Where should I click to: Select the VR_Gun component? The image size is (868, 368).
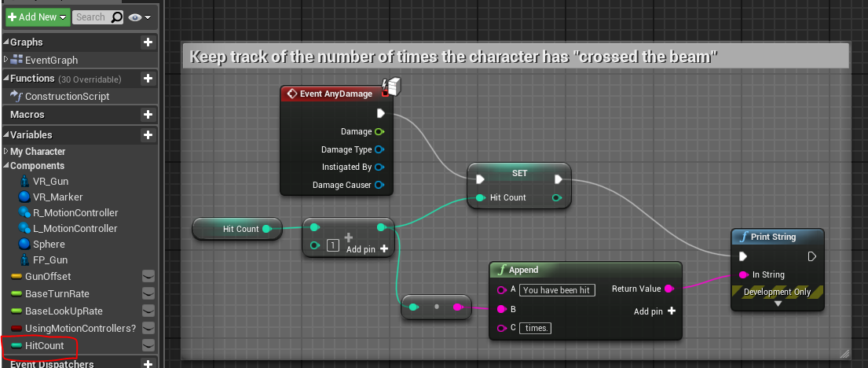coord(51,181)
